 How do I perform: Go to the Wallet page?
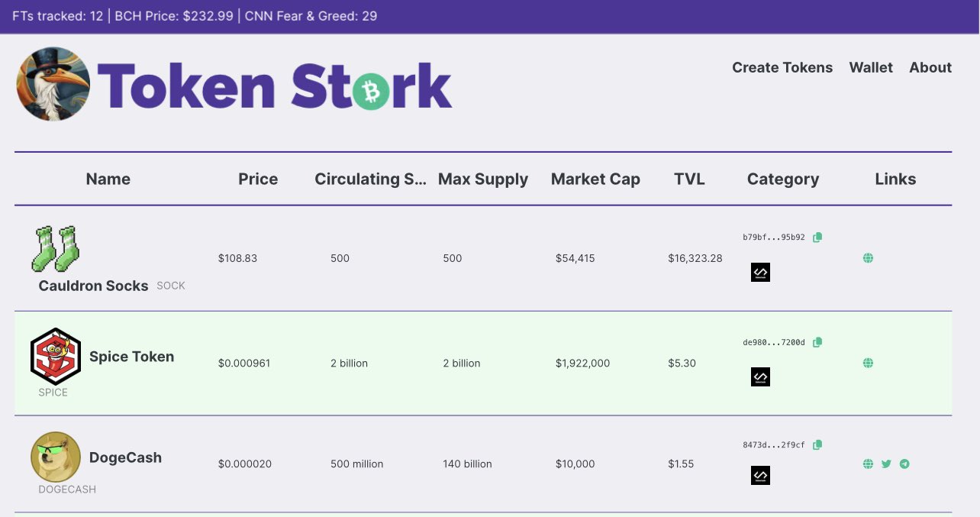coord(871,67)
